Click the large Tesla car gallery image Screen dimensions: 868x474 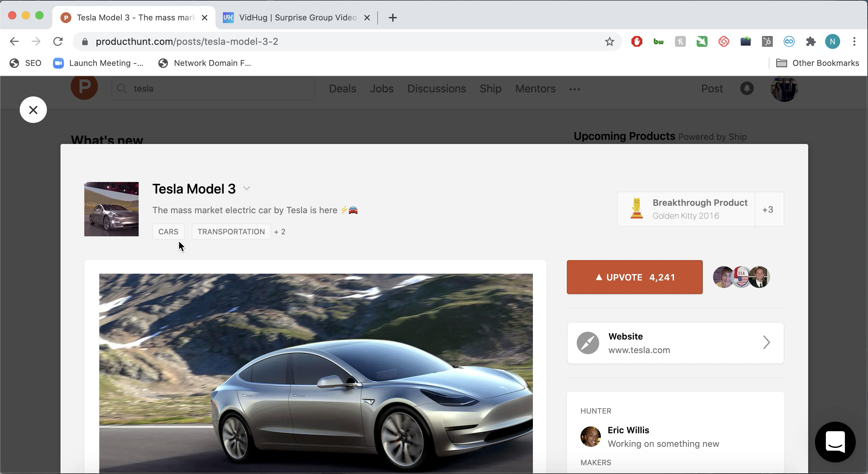(316, 373)
